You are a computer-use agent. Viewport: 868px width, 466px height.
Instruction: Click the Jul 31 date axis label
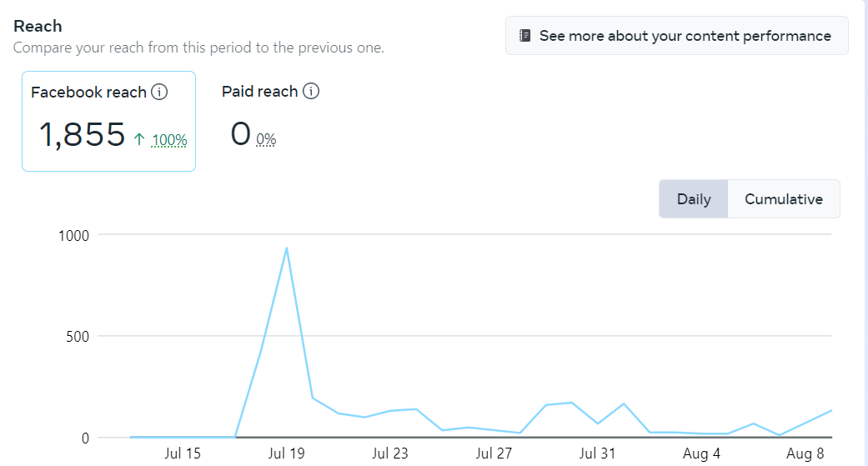click(x=597, y=453)
